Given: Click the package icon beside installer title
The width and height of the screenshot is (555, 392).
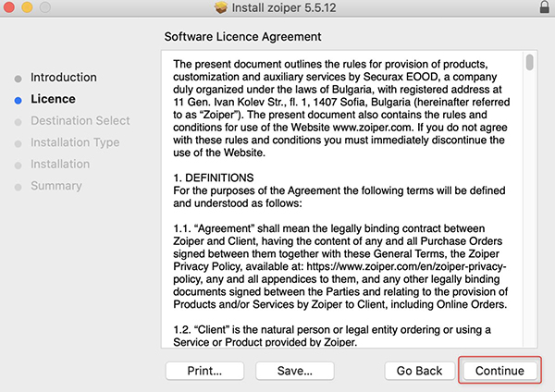Looking at the screenshot, I should [221, 7].
